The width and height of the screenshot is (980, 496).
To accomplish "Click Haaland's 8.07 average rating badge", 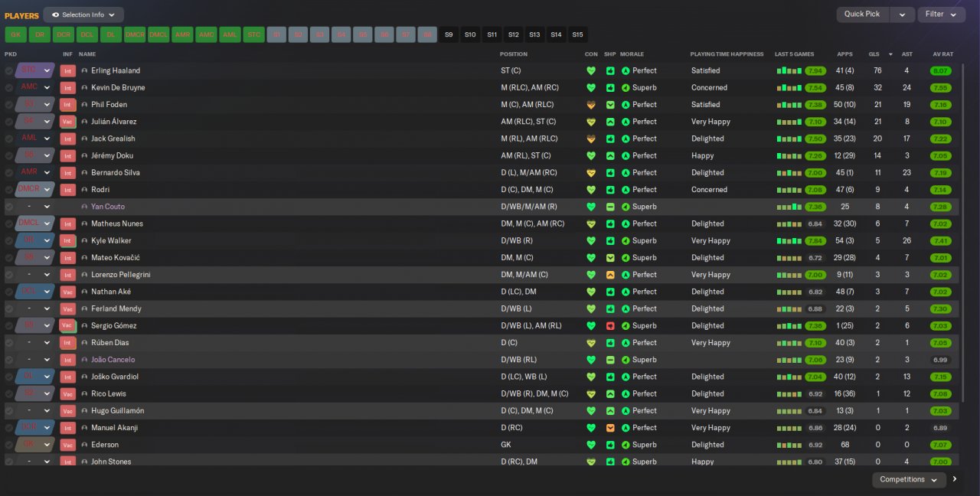I will pos(940,70).
